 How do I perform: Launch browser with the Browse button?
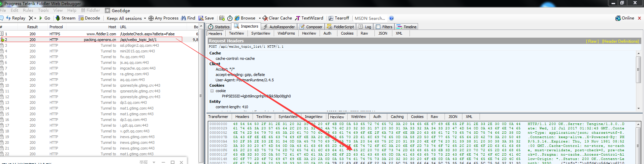245,18
